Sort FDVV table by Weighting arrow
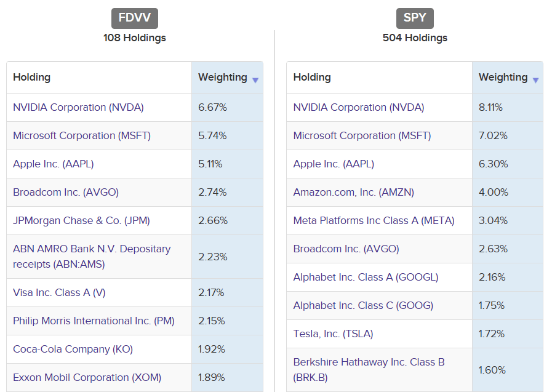This screenshot has height=392, width=552. (x=255, y=80)
